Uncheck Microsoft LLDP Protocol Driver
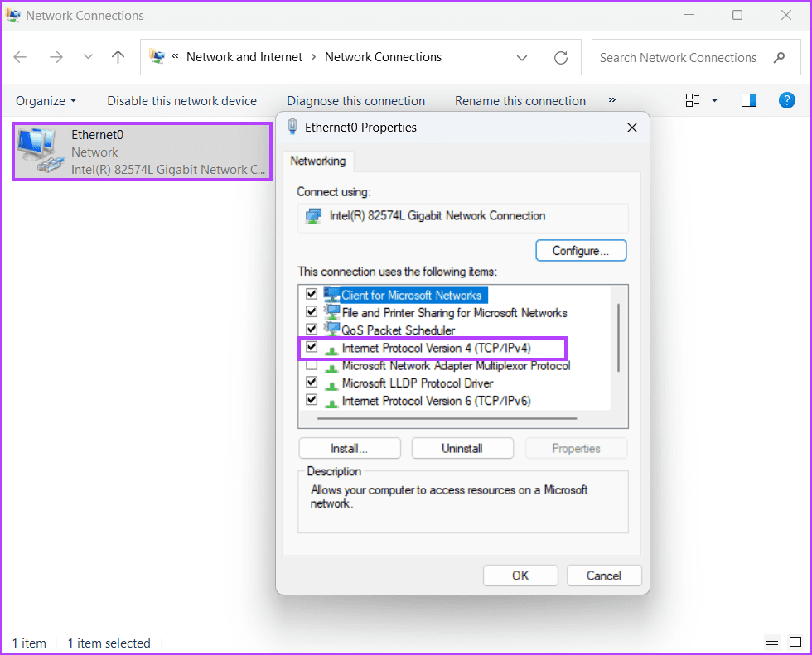Viewport: 812px width, 655px height. click(x=312, y=382)
